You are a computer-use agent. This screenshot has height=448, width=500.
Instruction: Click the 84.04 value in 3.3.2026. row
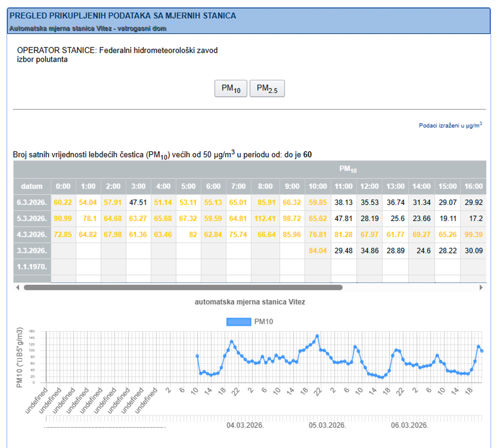[317, 251]
